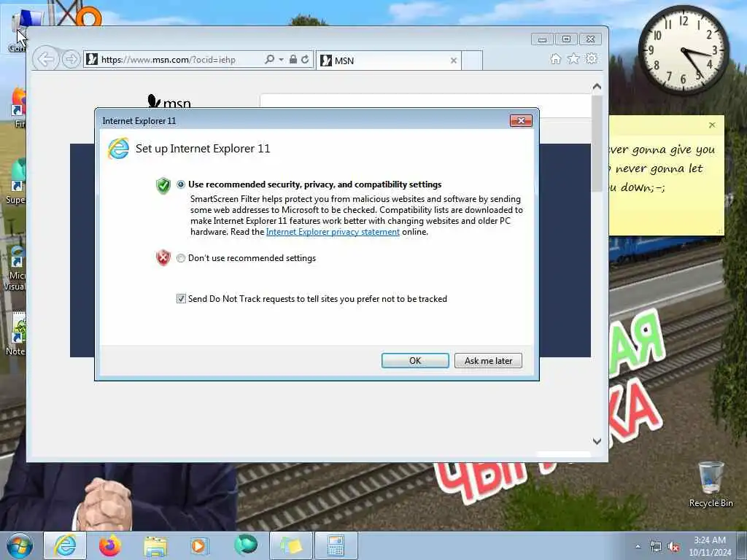Click the Back arrow in Internet Explorer
Image resolution: width=747 pixels, height=560 pixels.
coord(46,60)
